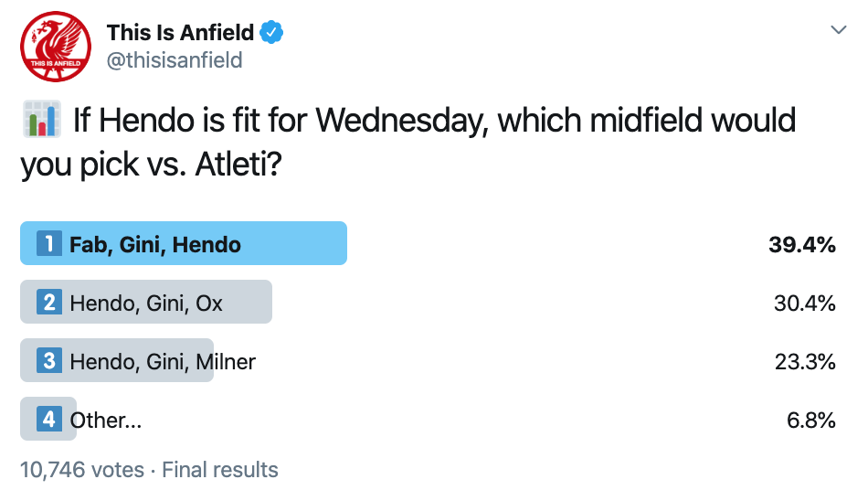Open the This Is Anfield profile avatar
Viewport: 868px width, 490px height.
point(56,47)
